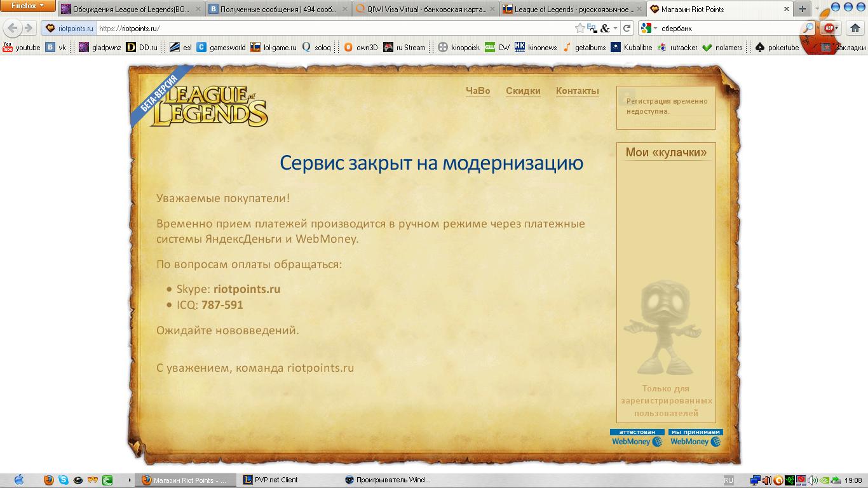This screenshot has height=488, width=868.
Task: Click the Razer icon in system tray
Action: point(789,480)
